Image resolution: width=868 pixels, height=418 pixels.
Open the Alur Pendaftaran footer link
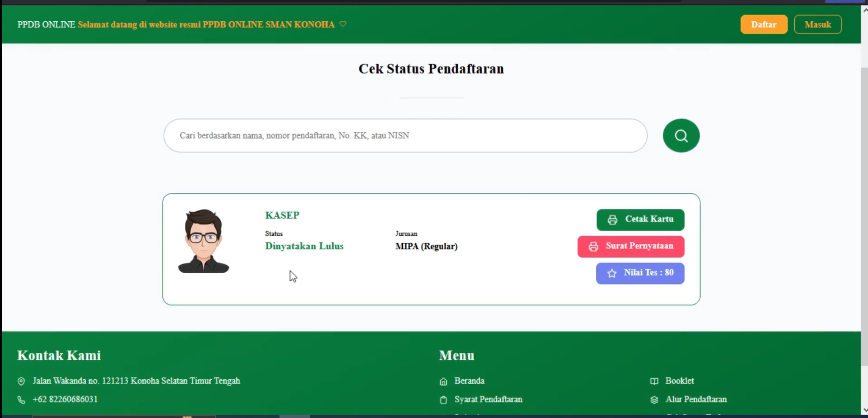point(696,399)
